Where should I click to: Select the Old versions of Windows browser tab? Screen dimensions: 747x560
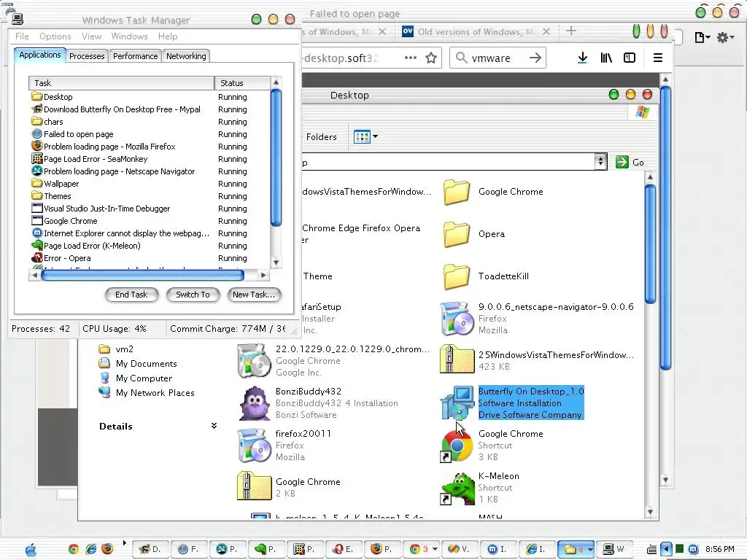tap(476, 32)
